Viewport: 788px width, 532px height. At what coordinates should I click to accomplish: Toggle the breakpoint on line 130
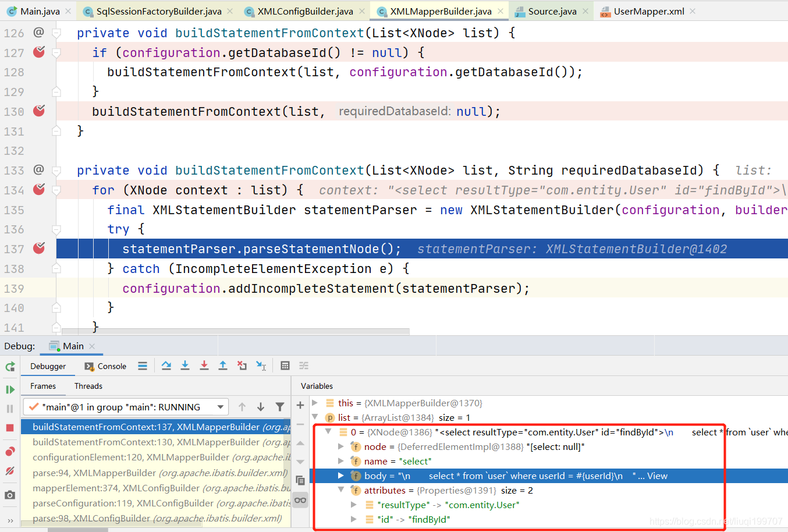[39, 110]
